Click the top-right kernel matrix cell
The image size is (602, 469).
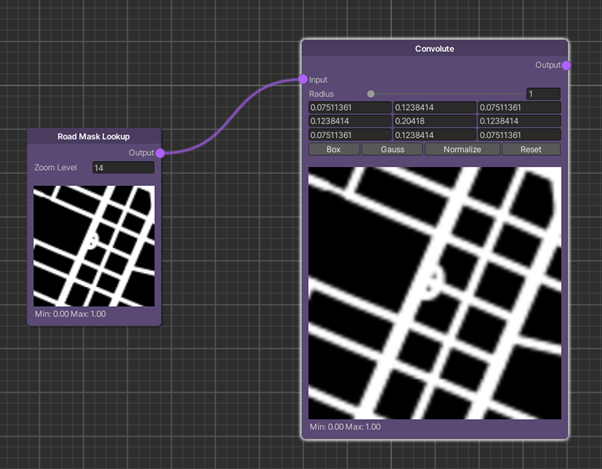[x=519, y=108]
